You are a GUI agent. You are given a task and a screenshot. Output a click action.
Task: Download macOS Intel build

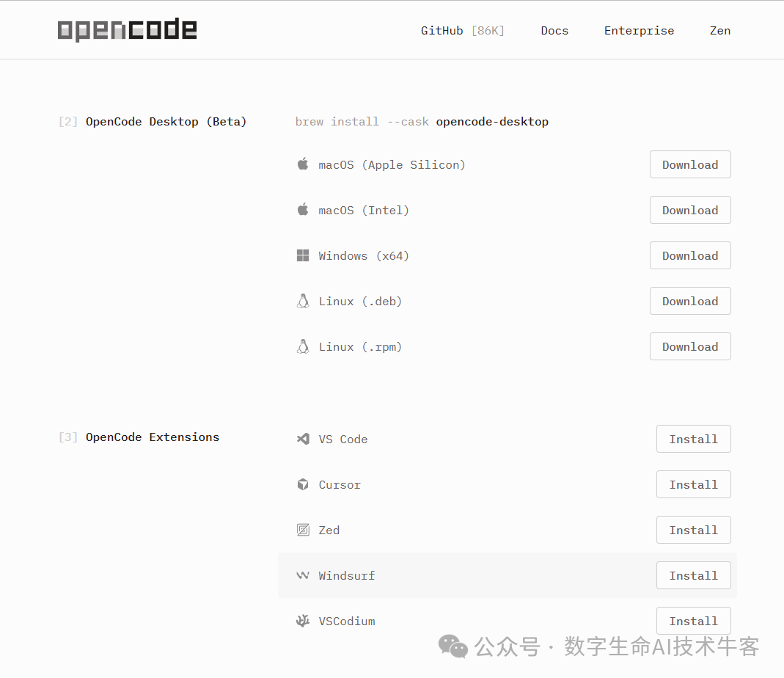coord(690,210)
